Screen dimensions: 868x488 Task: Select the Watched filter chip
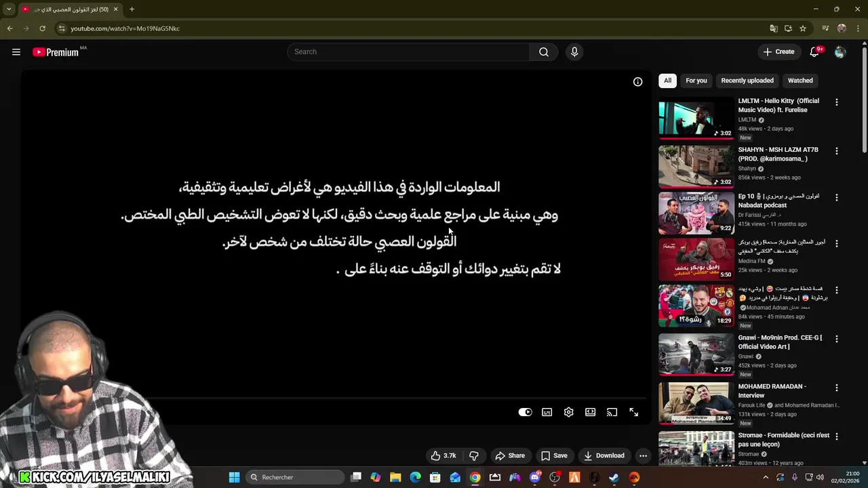pyautogui.click(x=800, y=81)
